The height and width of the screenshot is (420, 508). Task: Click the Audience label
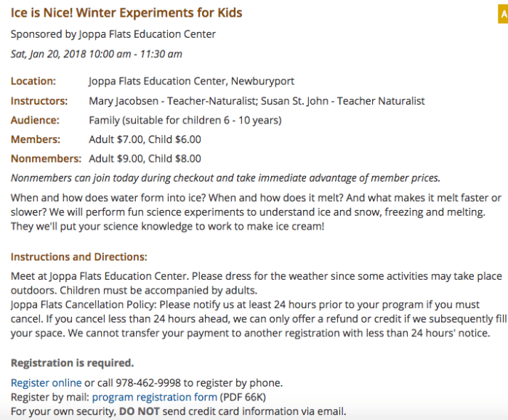[35, 120]
